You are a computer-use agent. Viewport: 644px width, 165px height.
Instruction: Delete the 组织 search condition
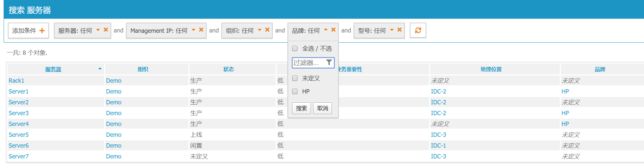click(267, 30)
